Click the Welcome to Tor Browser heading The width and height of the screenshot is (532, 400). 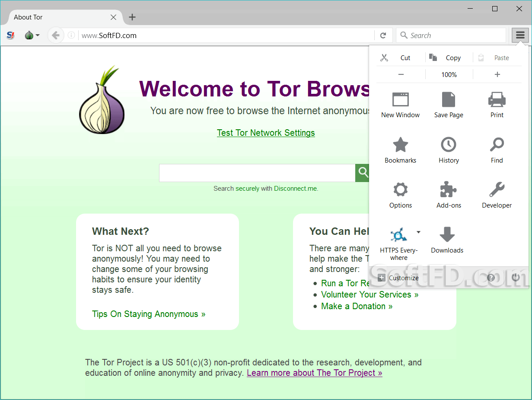[254, 89]
